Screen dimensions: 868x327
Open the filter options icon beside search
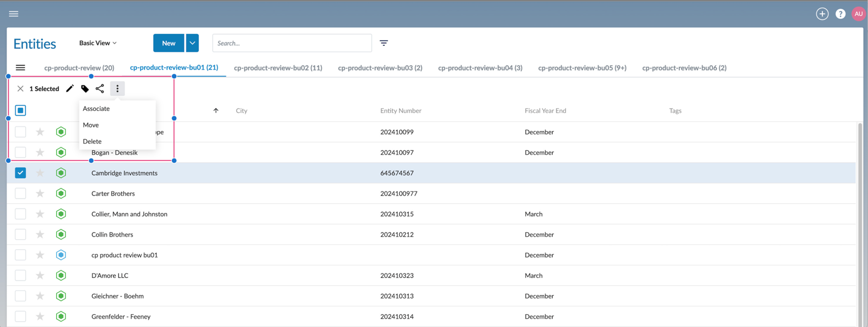click(x=384, y=43)
